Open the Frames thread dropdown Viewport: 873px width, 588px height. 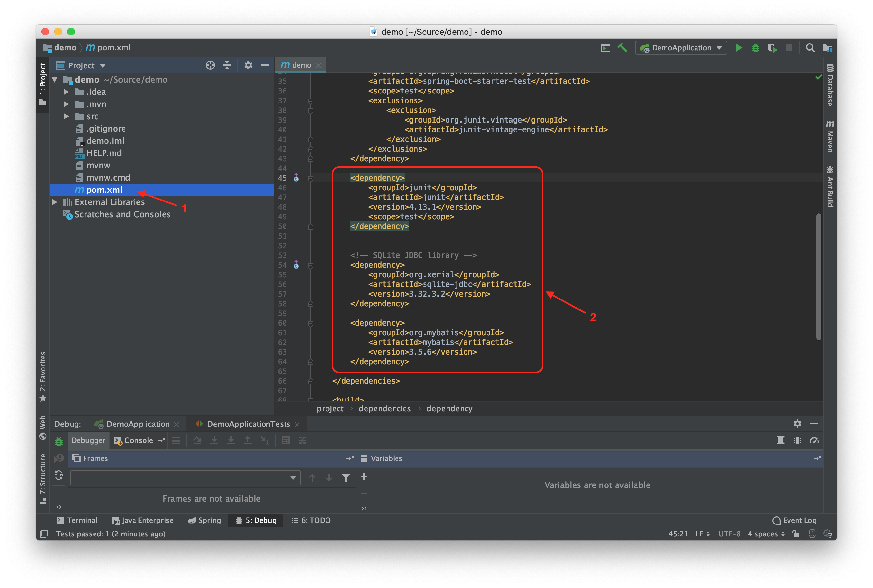(186, 477)
